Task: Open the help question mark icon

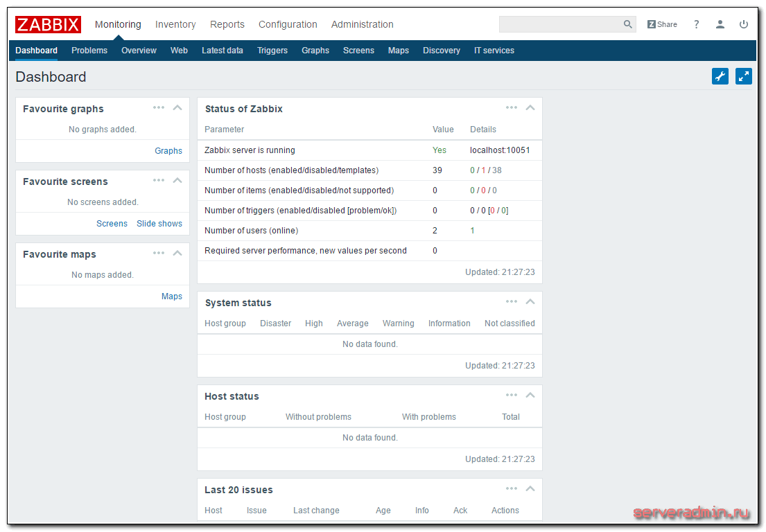Action: click(696, 24)
